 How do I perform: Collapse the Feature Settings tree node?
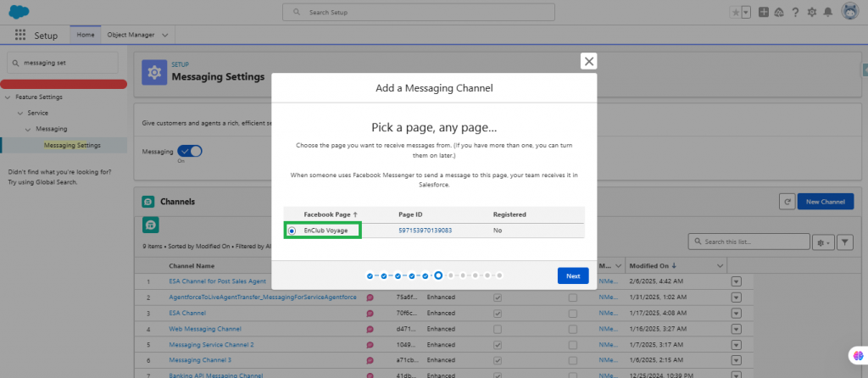(x=8, y=97)
